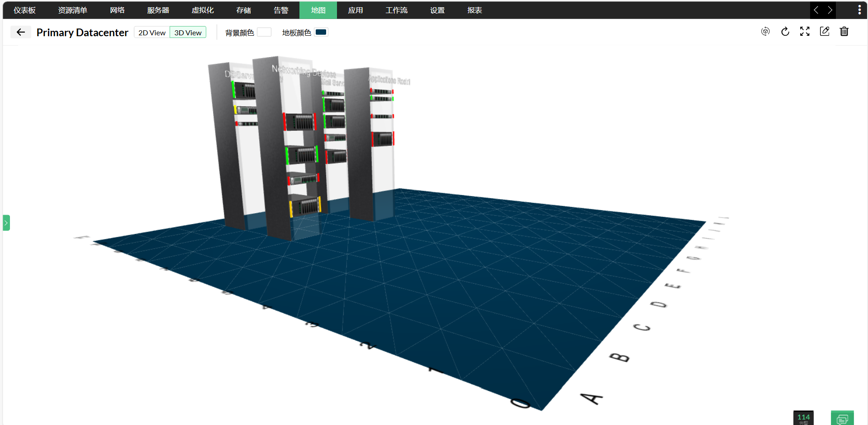Open the edit map pencil icon

point(824,32)
